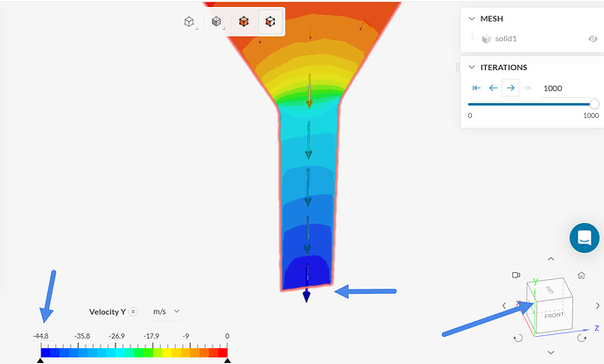Click the red color of legend bar
This screenshot has width=604, height=364.
[x=222, y=353]
